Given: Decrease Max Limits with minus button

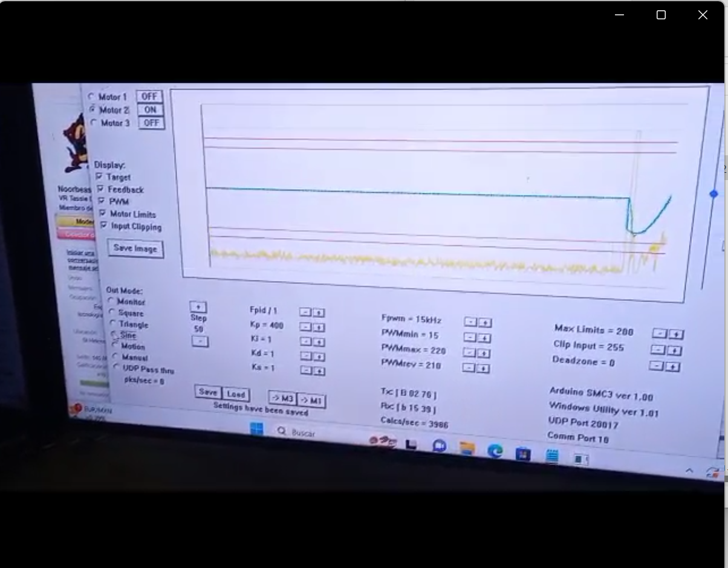Looking at the screenshot, I should pyautogui.click(x=660, y=334).
